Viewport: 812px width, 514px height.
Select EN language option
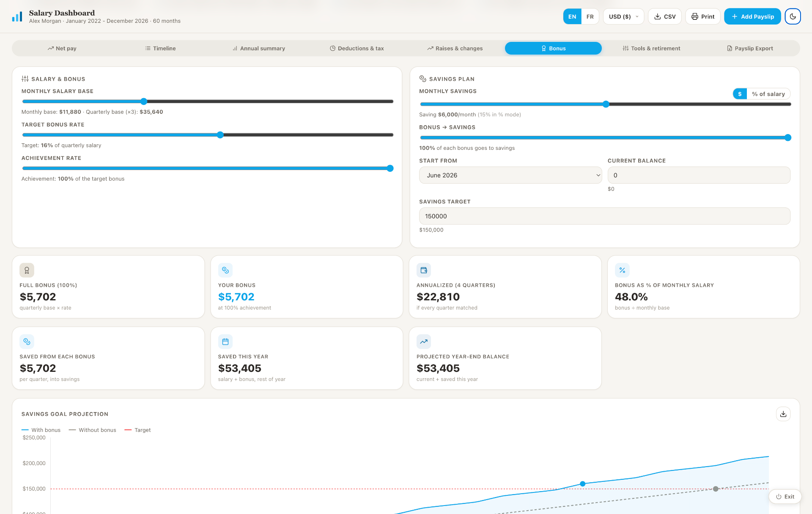pos(572,16)
